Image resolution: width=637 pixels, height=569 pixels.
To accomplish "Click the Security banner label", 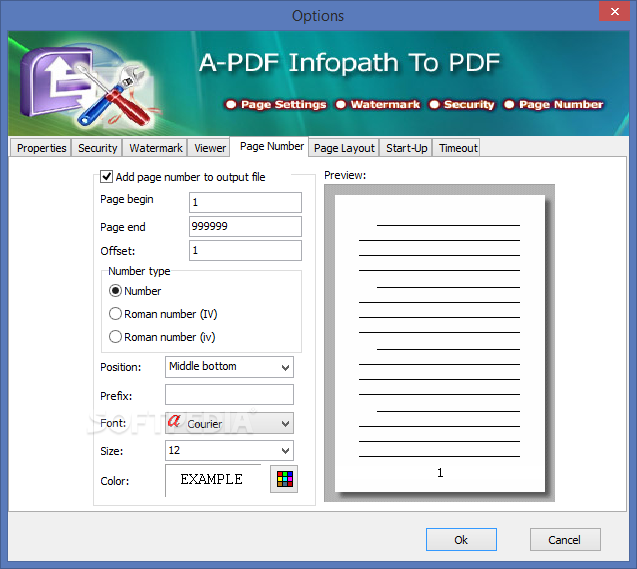I will 469,104.
